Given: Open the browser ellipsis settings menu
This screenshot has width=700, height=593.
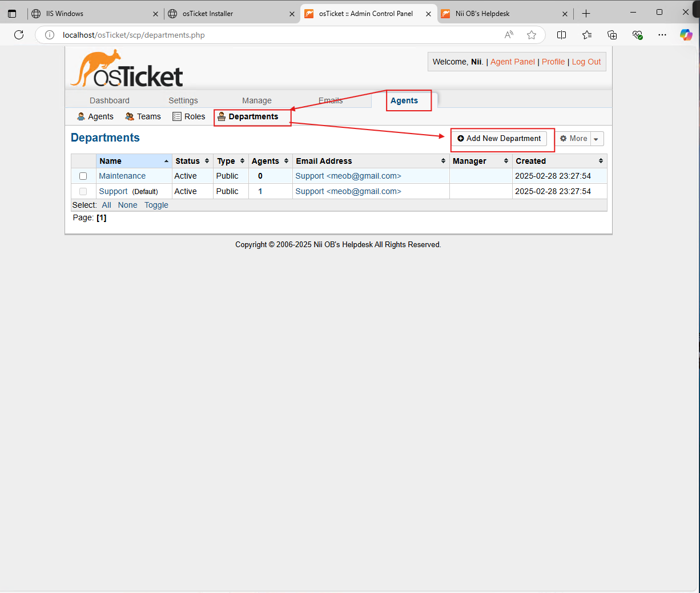Looking at the screenshot, I should [662, 35].
